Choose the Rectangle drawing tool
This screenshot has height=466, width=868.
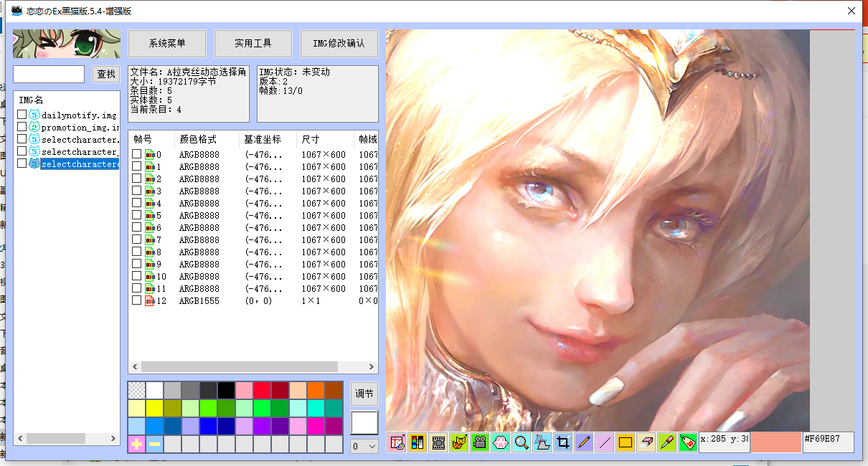point(624,442)
